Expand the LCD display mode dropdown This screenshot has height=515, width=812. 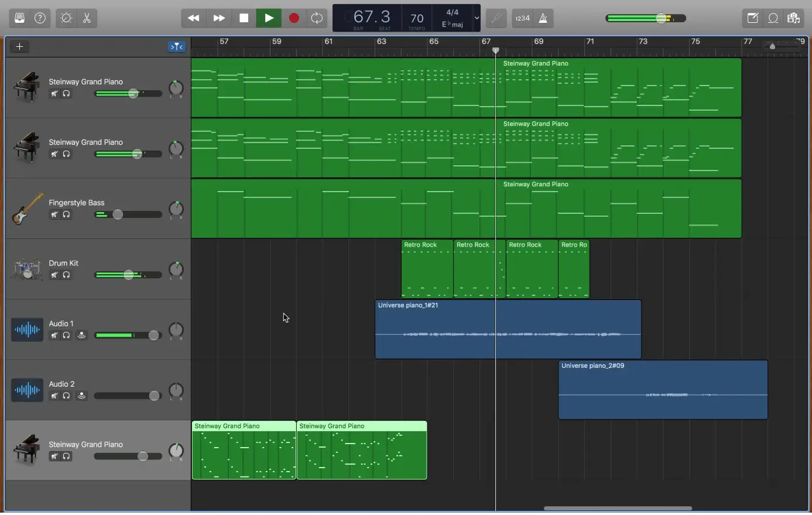(477, 18)
